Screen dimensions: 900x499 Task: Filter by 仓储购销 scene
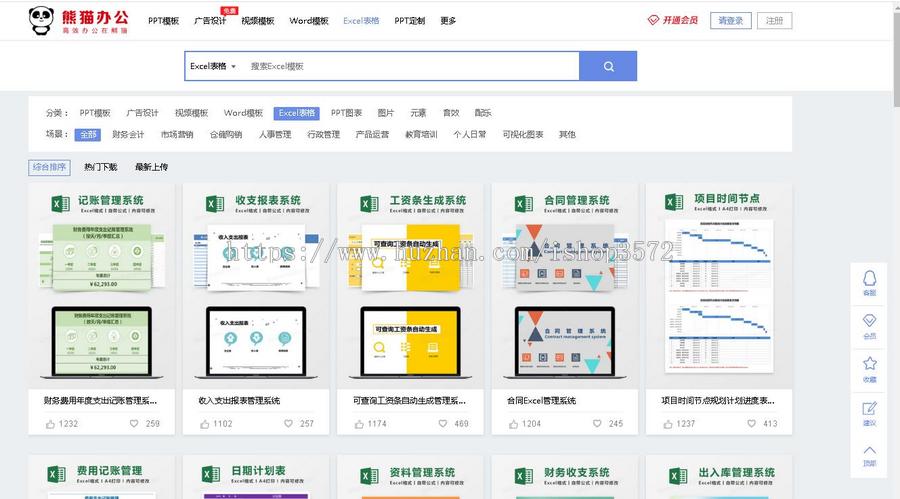pyautogui.click(x=226, y=134)
